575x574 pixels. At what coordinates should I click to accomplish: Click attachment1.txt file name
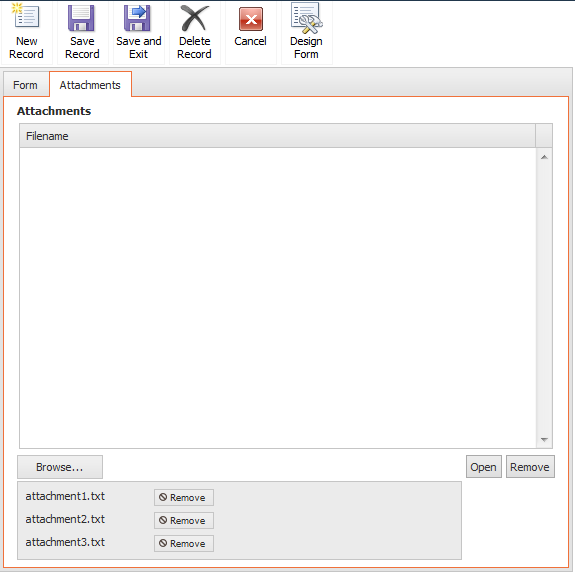[x=65, y=496]
